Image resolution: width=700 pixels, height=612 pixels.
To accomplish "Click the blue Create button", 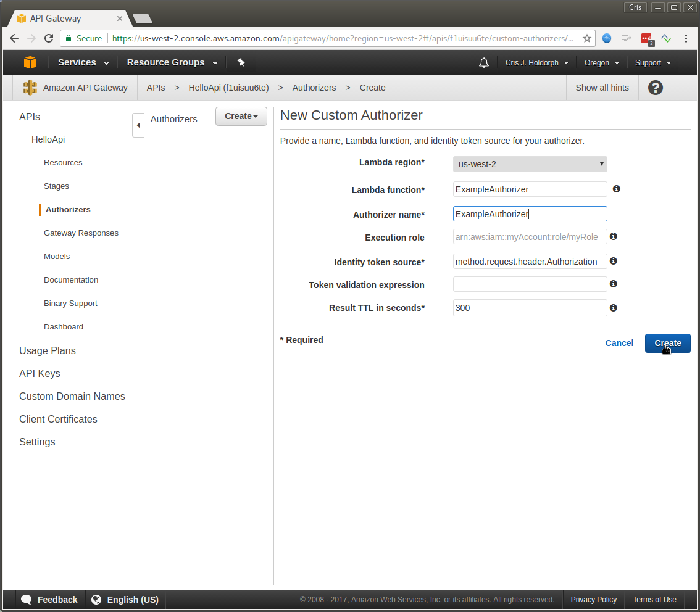I will coord(667,343).
